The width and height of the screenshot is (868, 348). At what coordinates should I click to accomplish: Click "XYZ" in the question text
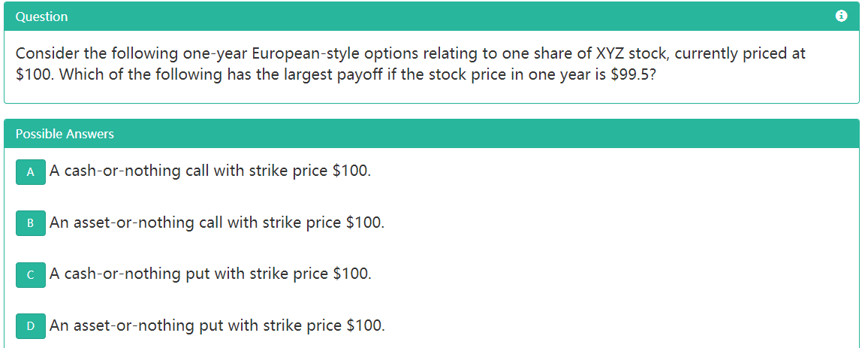(x=603, y=54)
